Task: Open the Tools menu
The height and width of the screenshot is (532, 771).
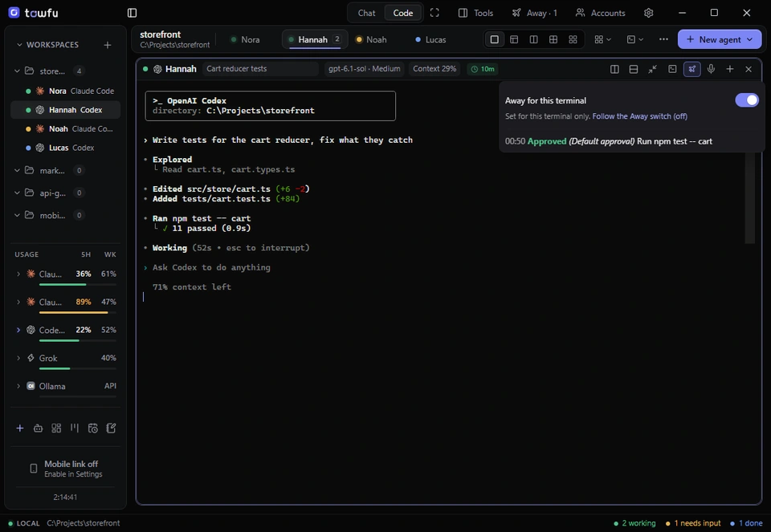Action: (x=475, y=13)
